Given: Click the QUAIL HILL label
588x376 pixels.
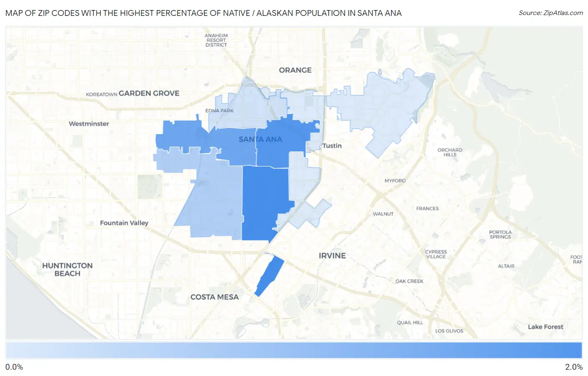Looking at the screenshot, I should [410, 322].
